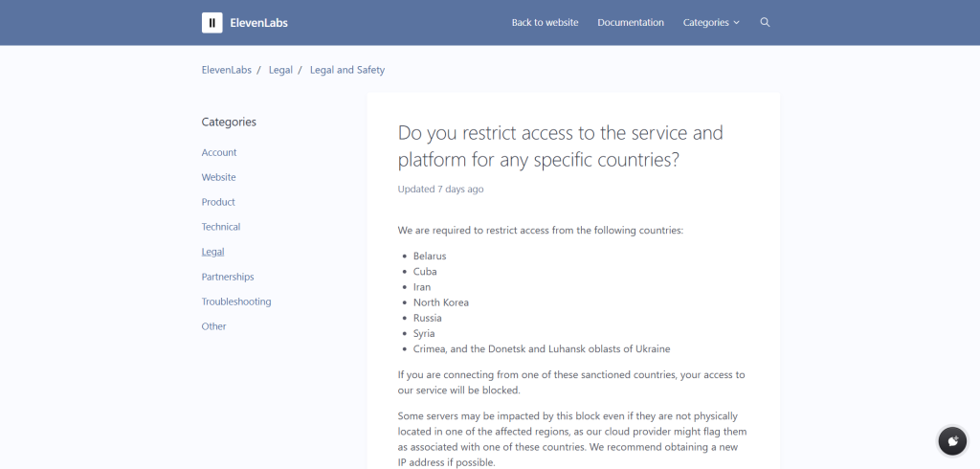Click the ElevenLabs brand name in header
980x469 pixels.
point(258,23)
